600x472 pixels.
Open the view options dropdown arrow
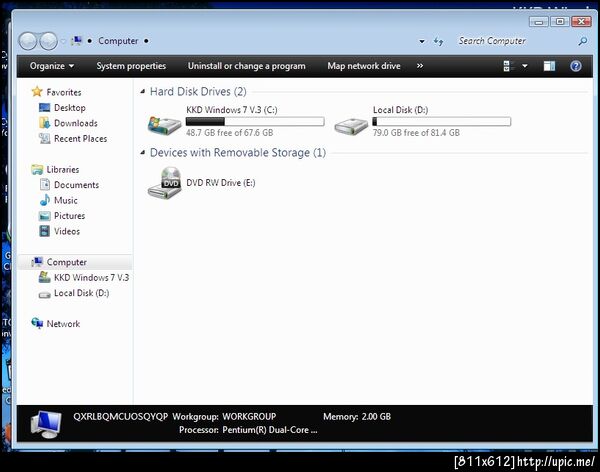[525, 66]
